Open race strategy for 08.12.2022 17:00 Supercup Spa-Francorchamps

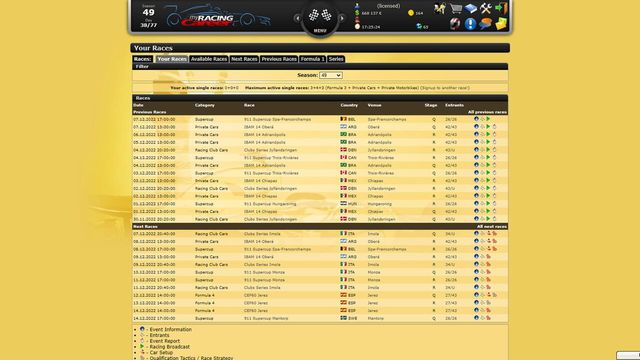tap(494, 249)
